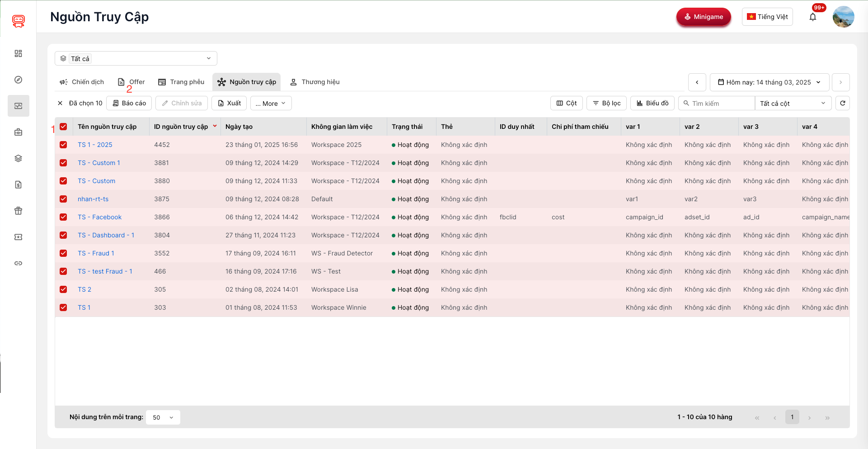Open the dashboard grid icon in sidebar
The height and width of the screenshot is (449, 868).
click(18, 53)
